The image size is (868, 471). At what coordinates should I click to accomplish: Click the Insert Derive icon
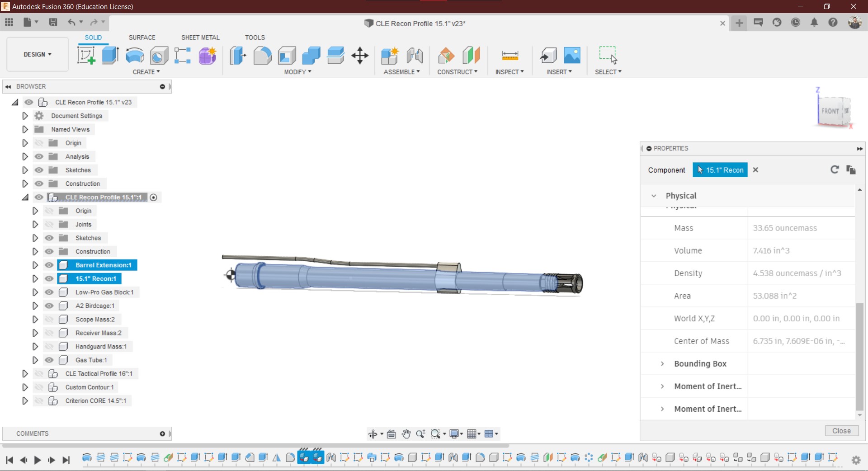point(548,56)
